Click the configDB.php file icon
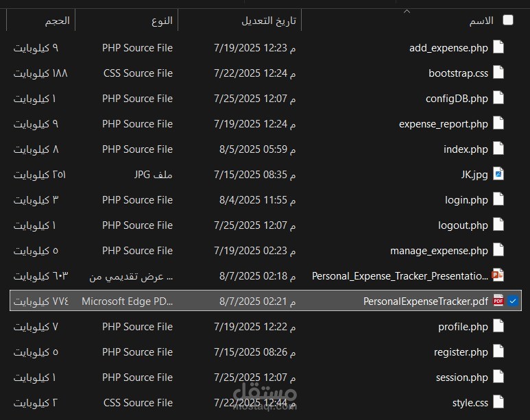Image resolution: width=530 pixels, height=420 pixels. [498, 98]
